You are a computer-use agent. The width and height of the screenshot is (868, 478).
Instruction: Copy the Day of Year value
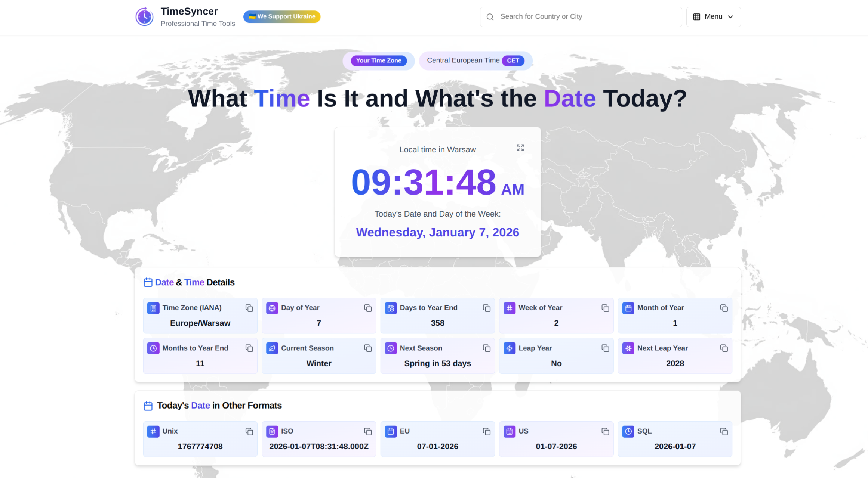tap(368, 308)
